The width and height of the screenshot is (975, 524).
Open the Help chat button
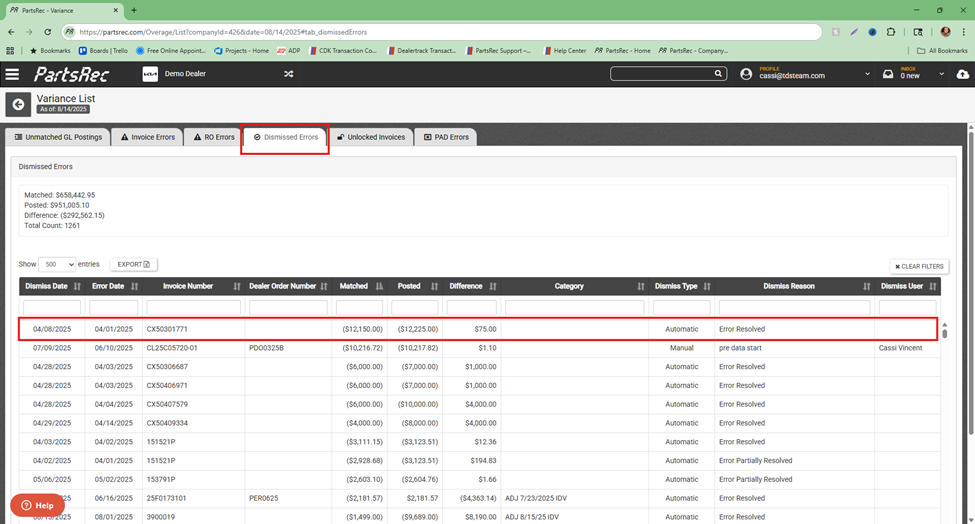(37, 505)
